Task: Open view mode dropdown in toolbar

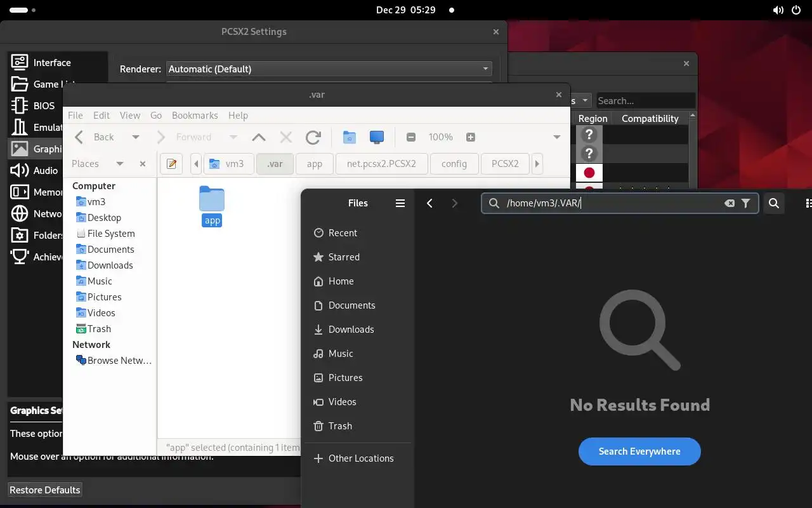Action: pyautogui.click(x=556, y=137)
